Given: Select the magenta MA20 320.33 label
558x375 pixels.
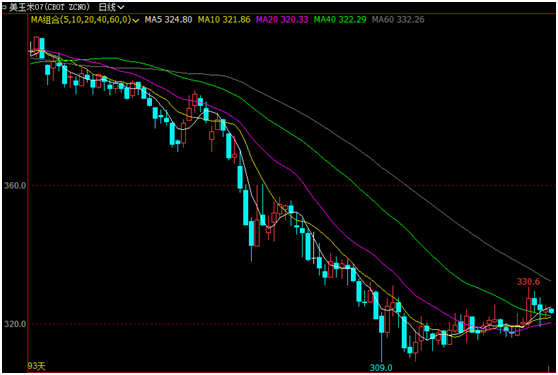Looking at the screenshot, I should pos(282,20).
